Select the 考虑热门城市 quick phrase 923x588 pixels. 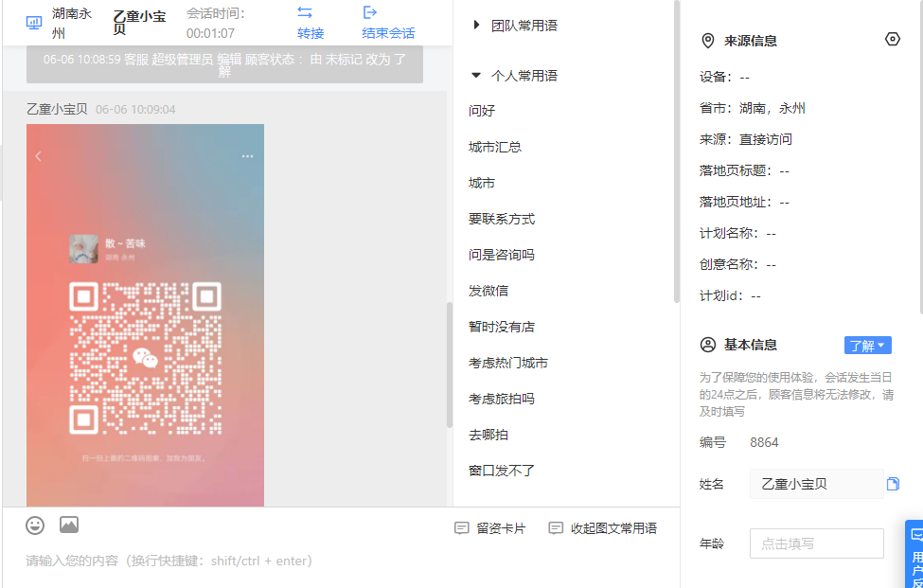508,363
